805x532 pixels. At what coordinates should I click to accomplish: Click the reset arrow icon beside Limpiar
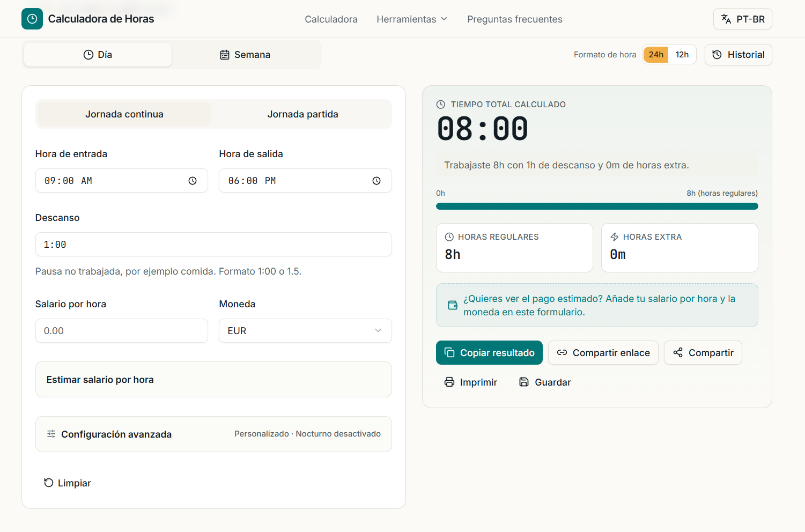click(48, 483)
